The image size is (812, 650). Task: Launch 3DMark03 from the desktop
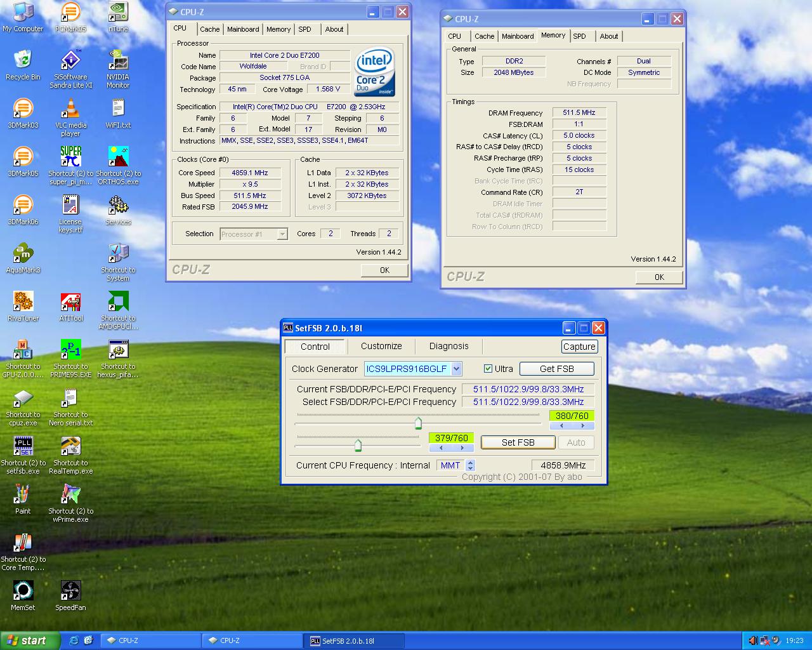pos(23,114)
